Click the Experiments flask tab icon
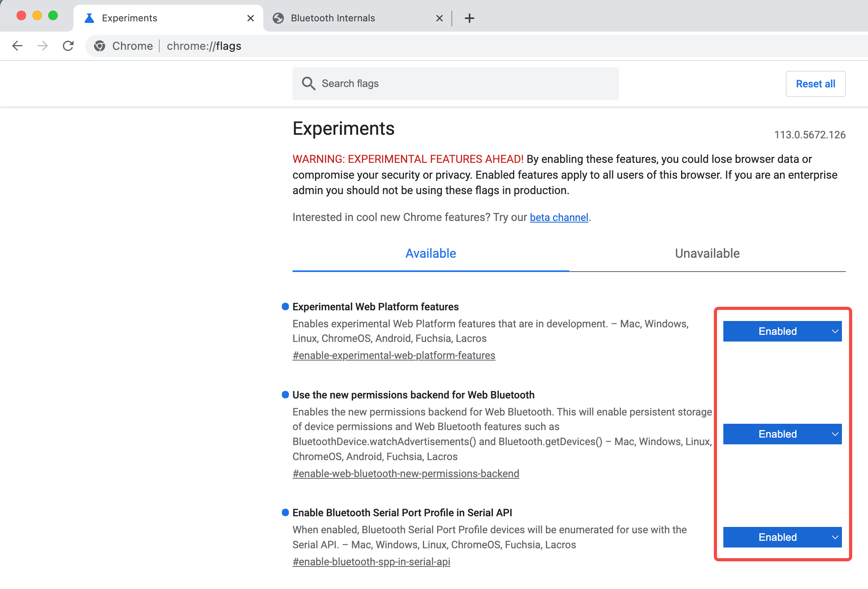The height and width of the screenshot is (589, 868). 89,18
